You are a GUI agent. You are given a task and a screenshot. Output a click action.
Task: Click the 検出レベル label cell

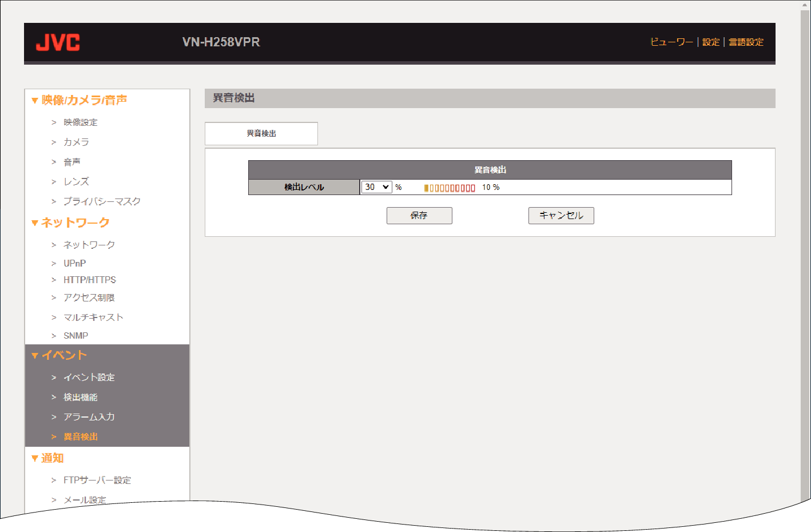point(304,187)
